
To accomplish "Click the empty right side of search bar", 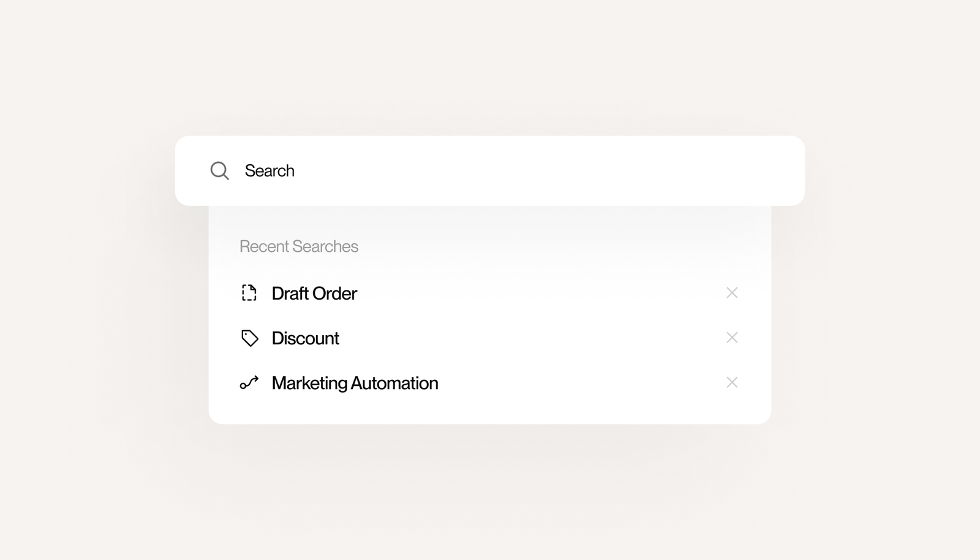I will 612,171.
